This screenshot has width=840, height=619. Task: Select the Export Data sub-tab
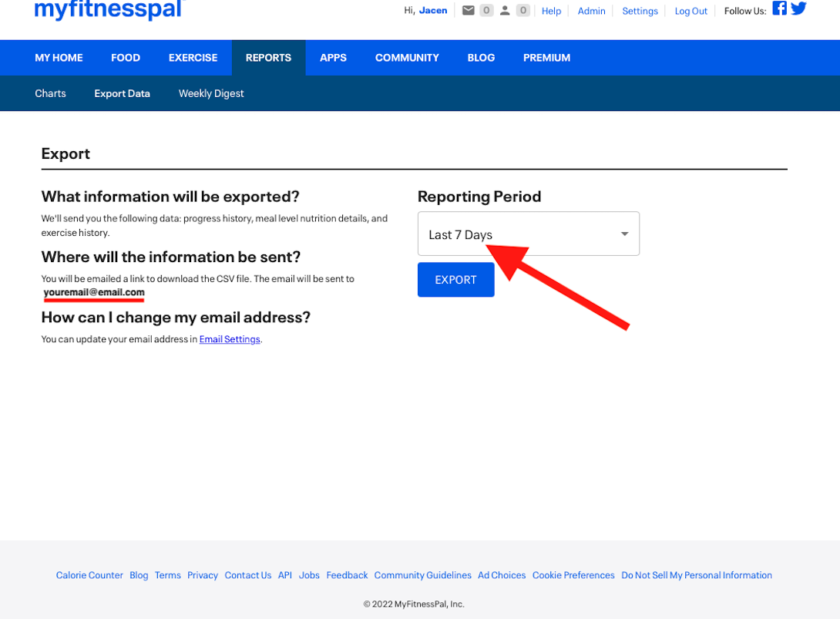tap(122, 93)
